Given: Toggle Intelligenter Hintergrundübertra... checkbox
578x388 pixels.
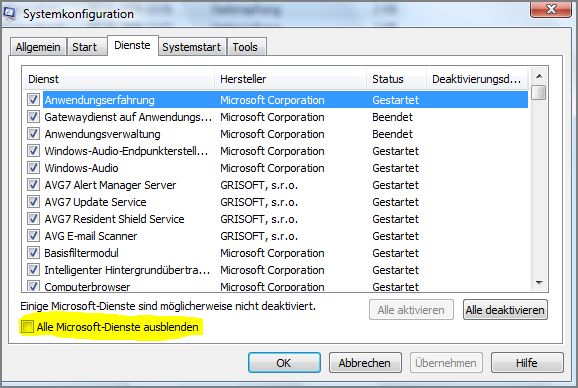Looking at the screenshot, I should coord(34,269).
